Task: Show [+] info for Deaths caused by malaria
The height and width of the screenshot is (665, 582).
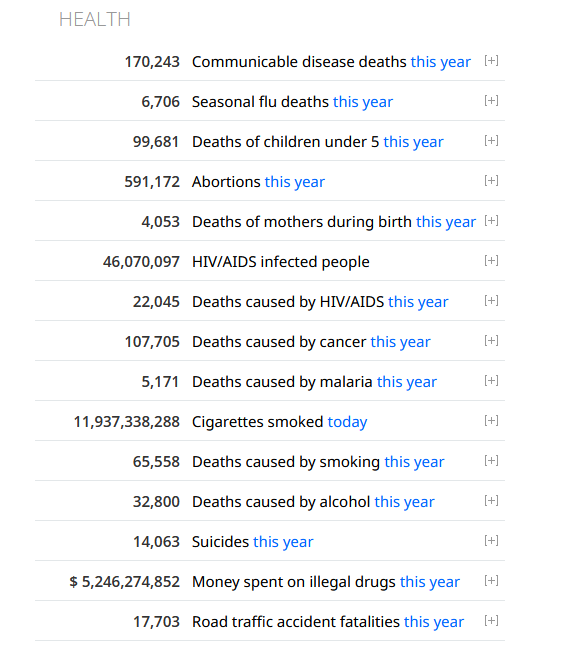Action: [x=491, y=380]
